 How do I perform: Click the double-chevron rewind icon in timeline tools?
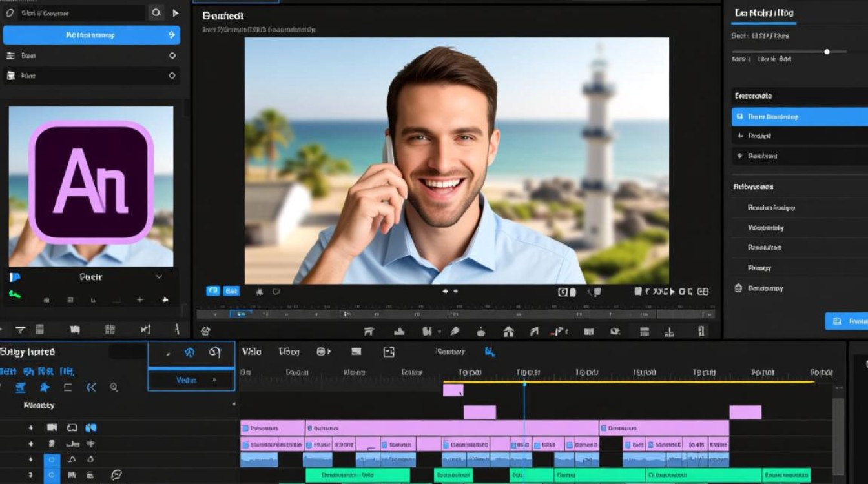point(91,387)
